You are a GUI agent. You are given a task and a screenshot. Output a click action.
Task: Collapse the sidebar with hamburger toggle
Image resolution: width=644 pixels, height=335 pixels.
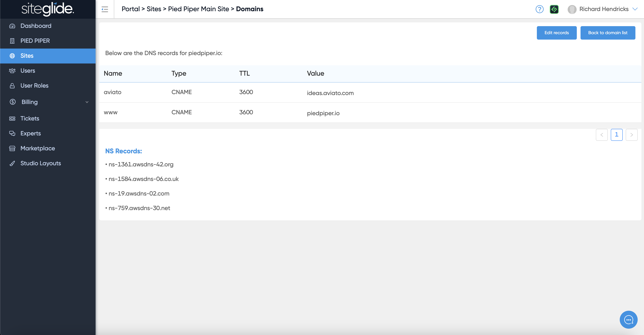(x=105, y=9)
